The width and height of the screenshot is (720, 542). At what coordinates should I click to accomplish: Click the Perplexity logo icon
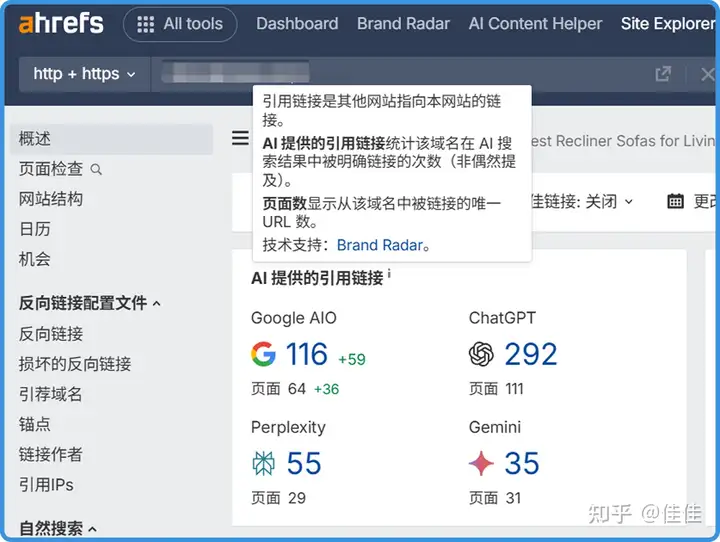coord(264,463)
